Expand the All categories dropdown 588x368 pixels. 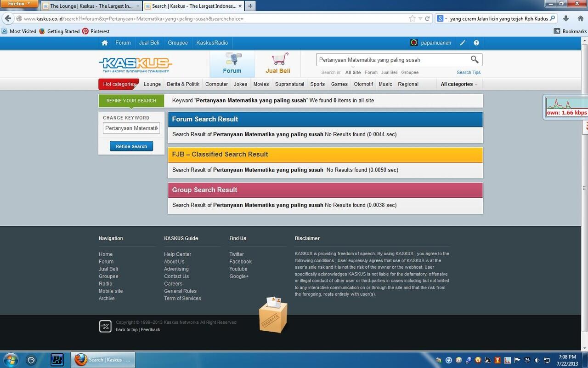pos(459,84)
